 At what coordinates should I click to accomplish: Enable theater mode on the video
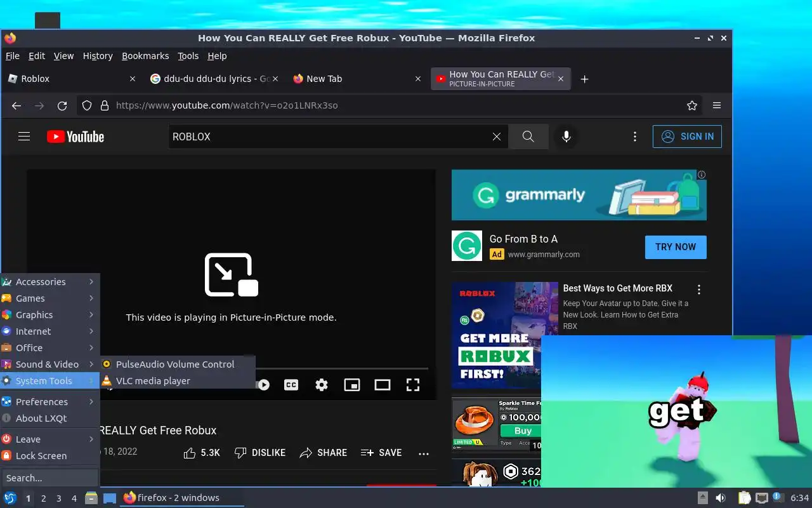click(383, 385)
